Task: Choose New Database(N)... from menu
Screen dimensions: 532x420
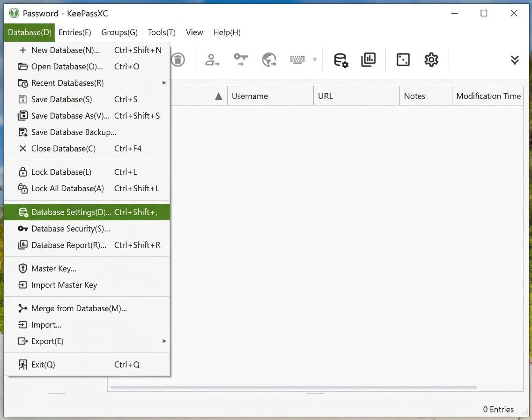Action: pos(87,50)
